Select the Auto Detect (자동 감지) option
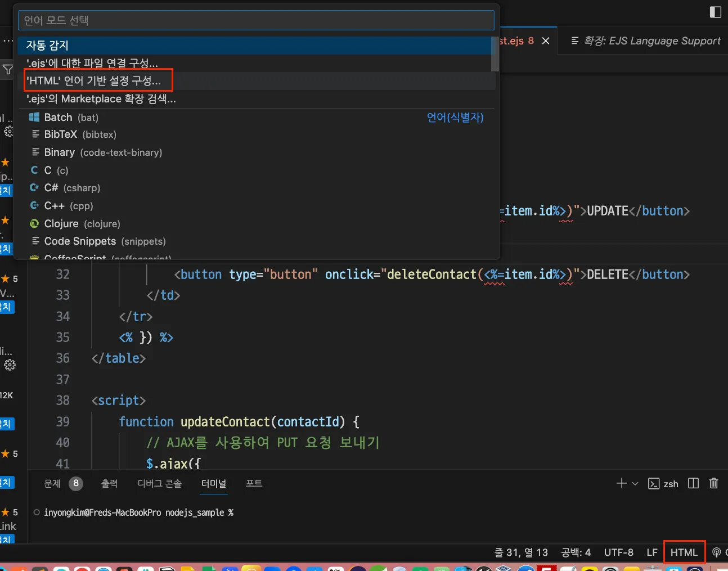This screenshot has width=728, height=571. pos(47,46)
